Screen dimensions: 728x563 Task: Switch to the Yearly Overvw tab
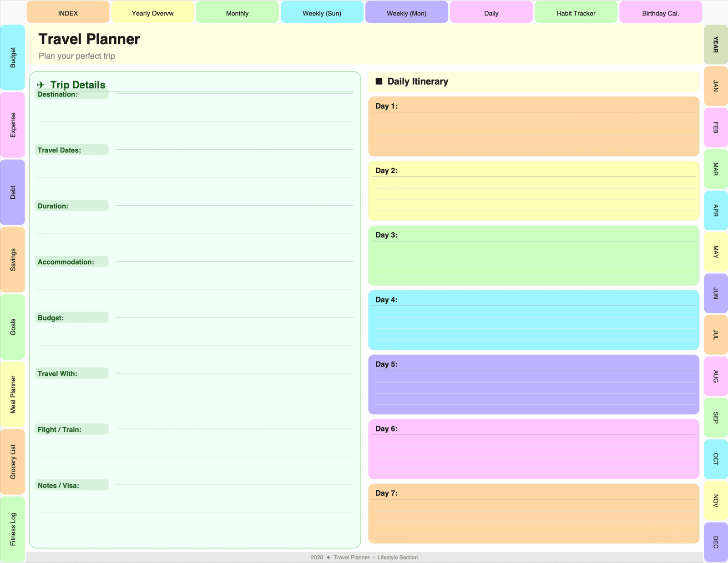[152, 12]
